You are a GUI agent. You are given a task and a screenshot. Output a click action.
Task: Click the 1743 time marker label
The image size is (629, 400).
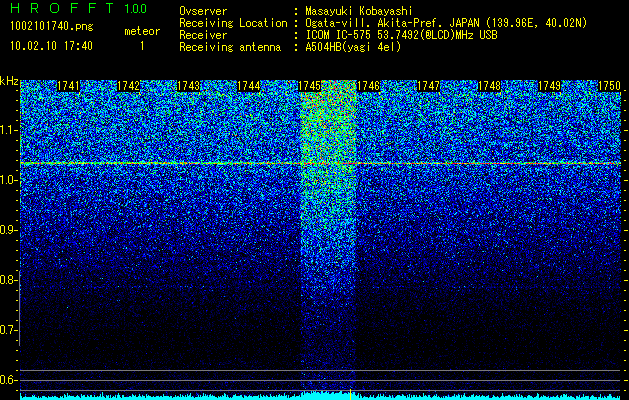[x=189, y=86]
